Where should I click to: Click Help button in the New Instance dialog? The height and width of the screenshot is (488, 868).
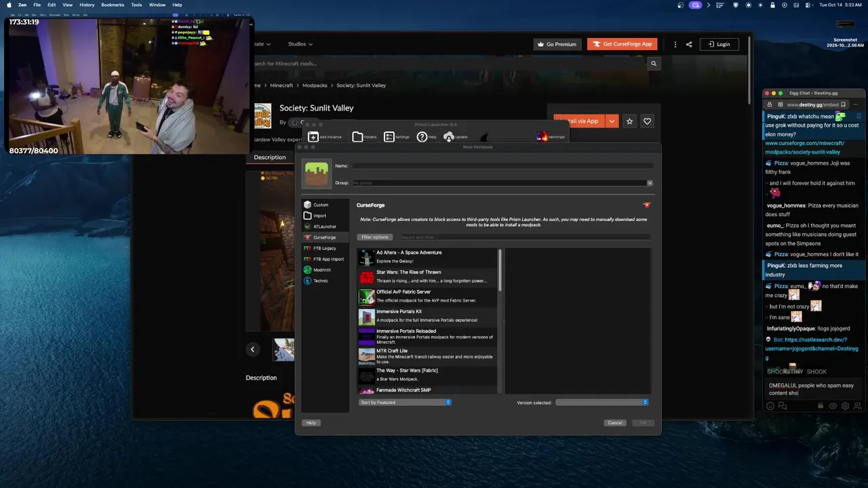tap(311, 423)
